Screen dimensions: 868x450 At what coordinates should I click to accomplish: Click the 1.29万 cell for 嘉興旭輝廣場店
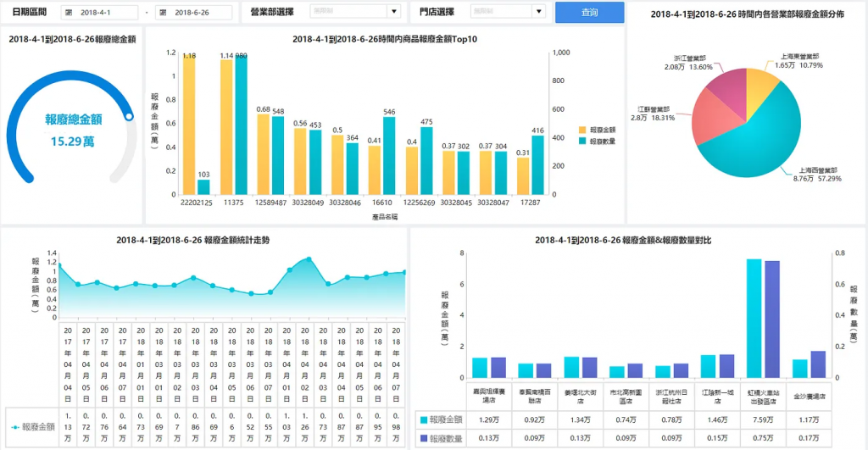[489, 420]
